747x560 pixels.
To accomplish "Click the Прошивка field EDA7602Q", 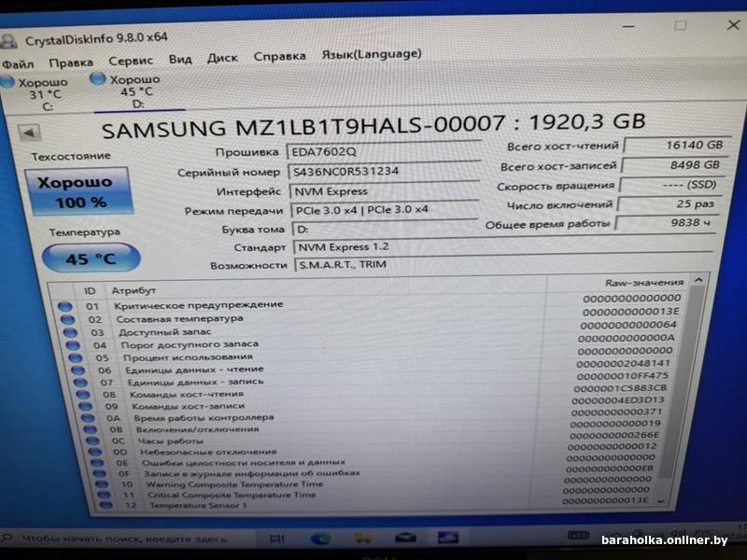I will (383, 151).
